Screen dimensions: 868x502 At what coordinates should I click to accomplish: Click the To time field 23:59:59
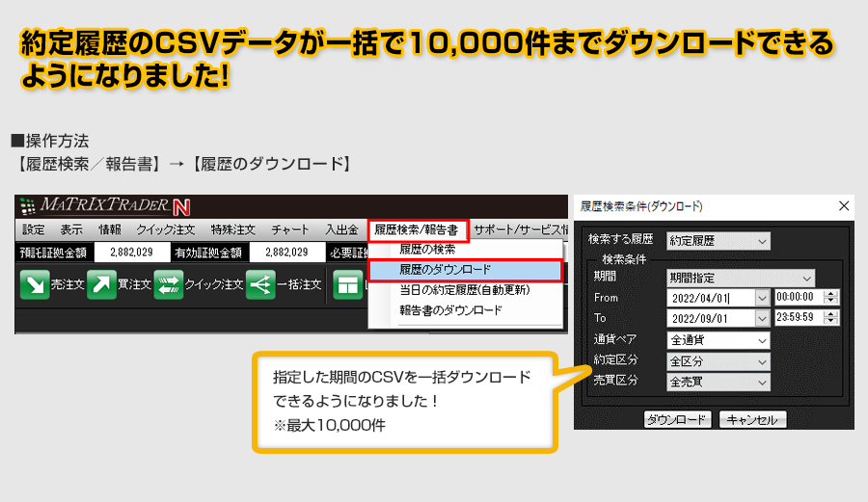(x=799, y=317)
